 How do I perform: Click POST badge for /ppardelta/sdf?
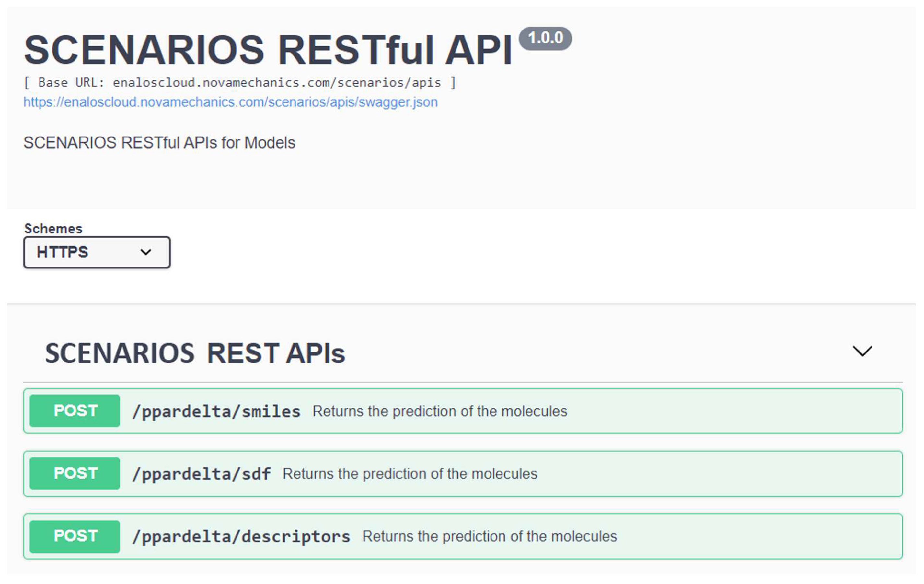(x=75, y=473)
